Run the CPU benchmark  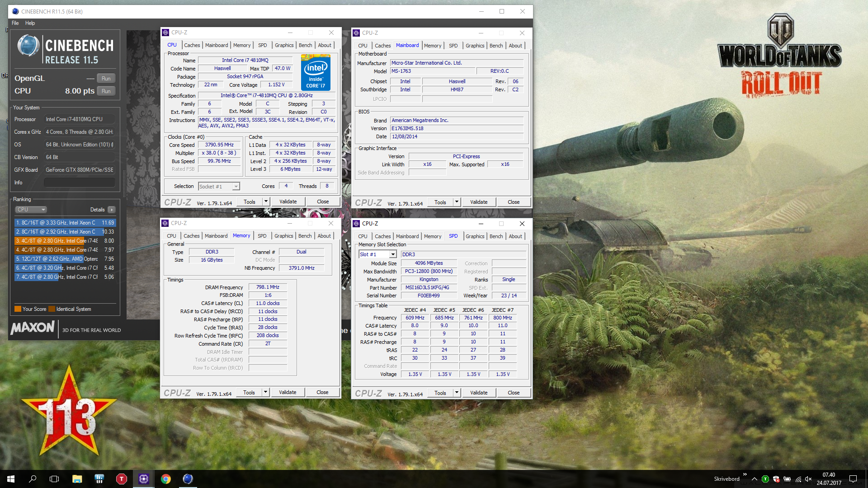pyautogui.click(x=106, y=91)
